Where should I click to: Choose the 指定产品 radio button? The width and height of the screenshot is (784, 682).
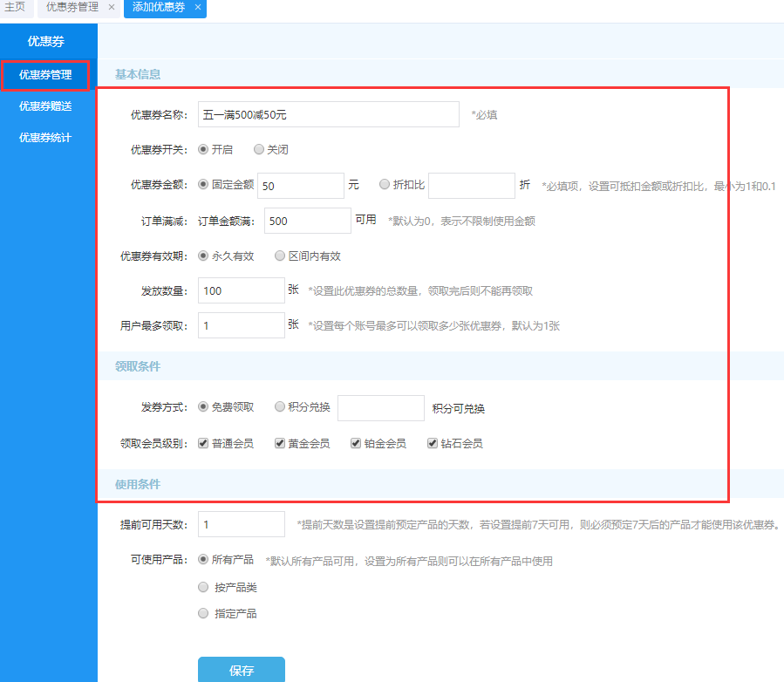coord(203,613)
